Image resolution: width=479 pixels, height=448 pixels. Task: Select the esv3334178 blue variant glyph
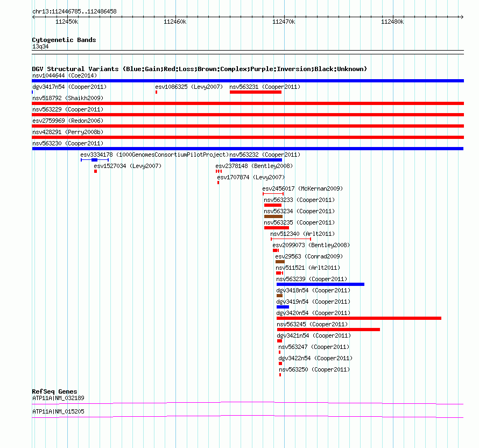tap(95, 160)
